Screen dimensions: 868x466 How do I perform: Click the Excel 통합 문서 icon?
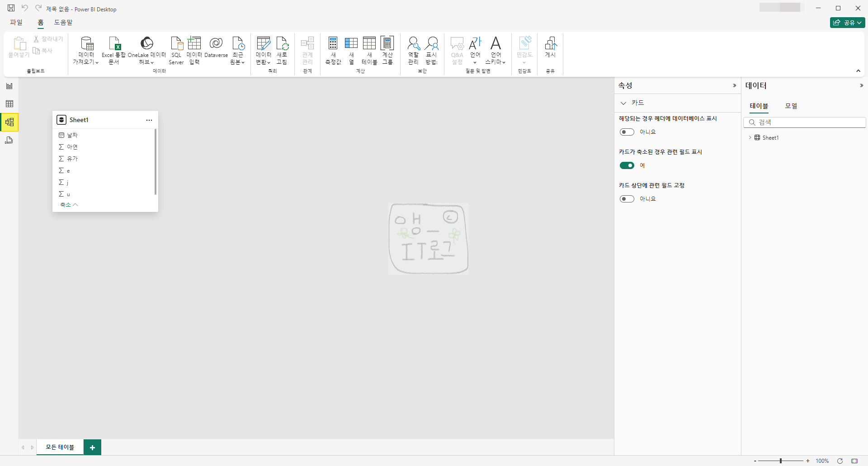pyautogui.click(x=114, y=51)
